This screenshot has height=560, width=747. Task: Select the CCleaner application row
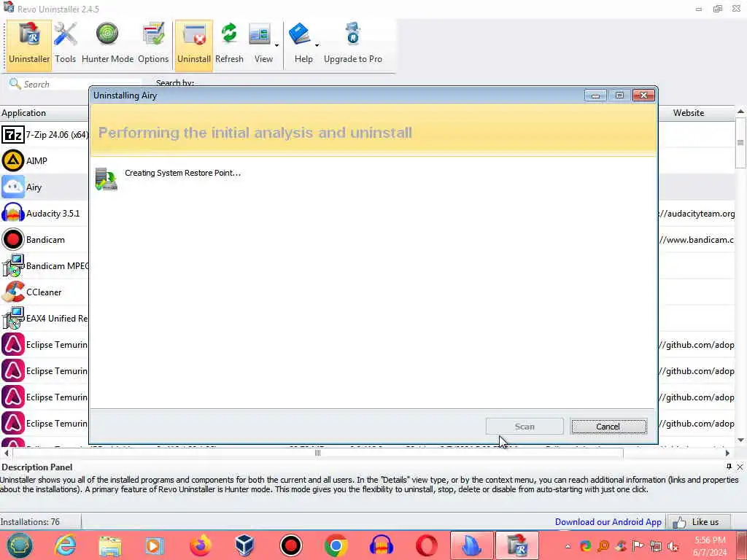[x=44, y=292]
